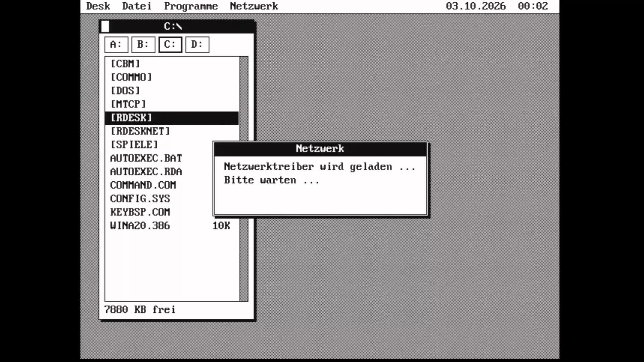The image size is (644, 362).
Task: Open the Datei menu
Action: pyautogui.click(x=137, y=6)
